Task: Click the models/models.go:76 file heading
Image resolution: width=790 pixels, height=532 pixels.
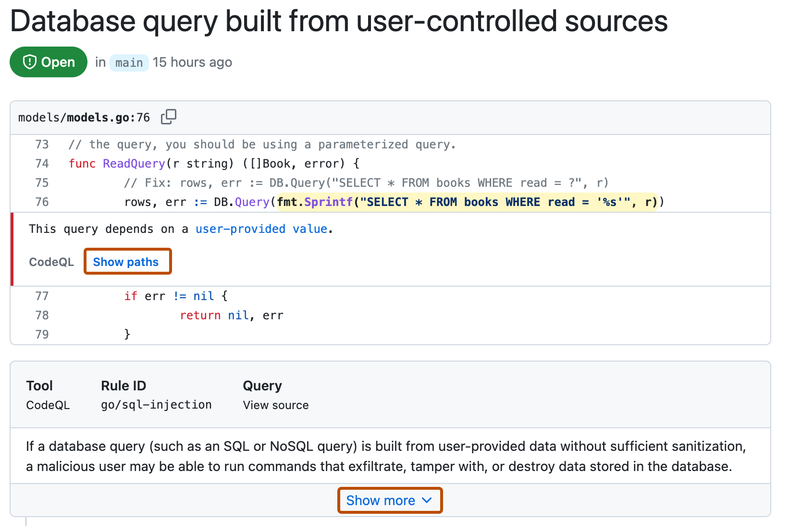Action: point(84,117)
